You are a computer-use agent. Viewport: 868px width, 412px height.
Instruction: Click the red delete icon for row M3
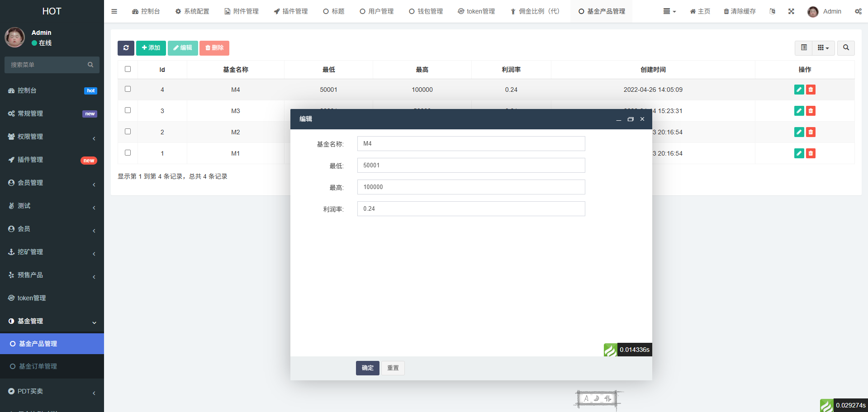pos(811,111)
